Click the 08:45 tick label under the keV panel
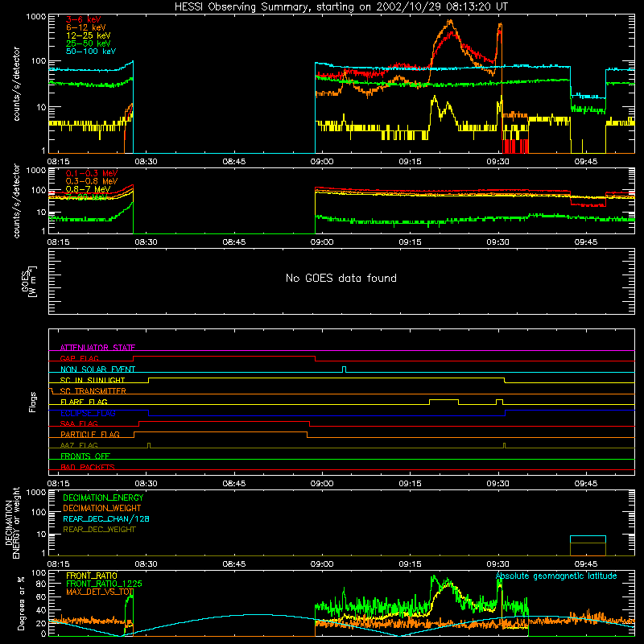This screenshot has height=644, width=644. (234, 162)
